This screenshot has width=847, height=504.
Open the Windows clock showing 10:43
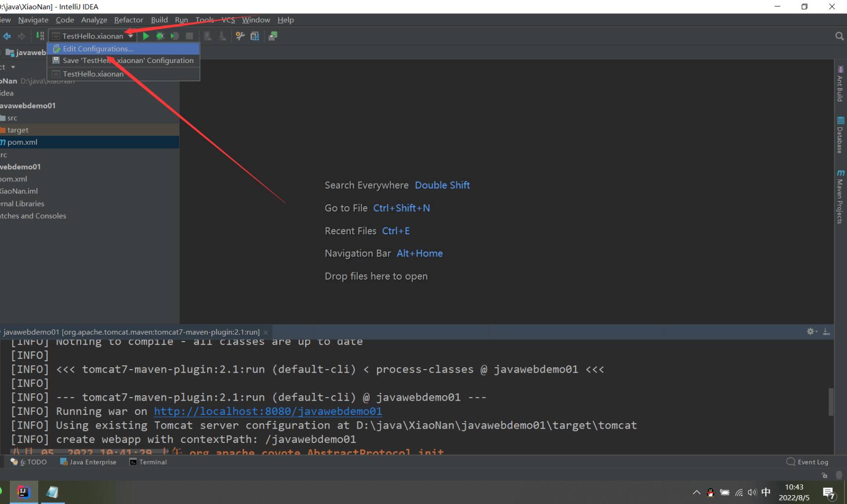(x=794, y=492)
